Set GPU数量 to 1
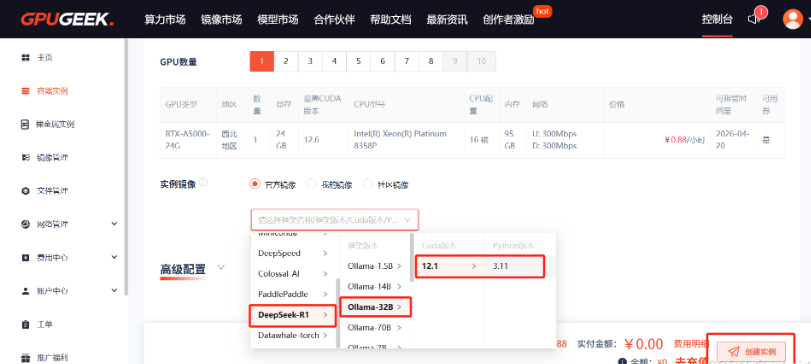Viewport: 811px width, 364px height. pyautogui.click(x=262, y=62)
